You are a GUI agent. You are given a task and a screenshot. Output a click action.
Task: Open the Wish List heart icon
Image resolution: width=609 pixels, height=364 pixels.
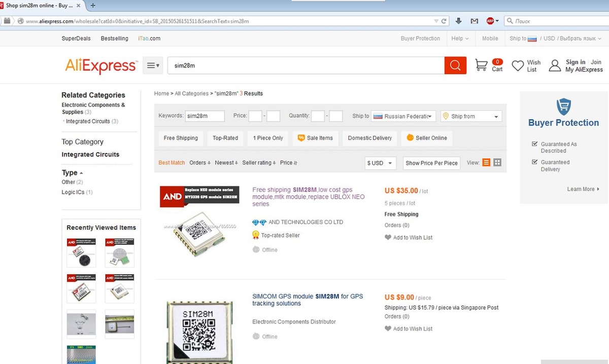518,66
